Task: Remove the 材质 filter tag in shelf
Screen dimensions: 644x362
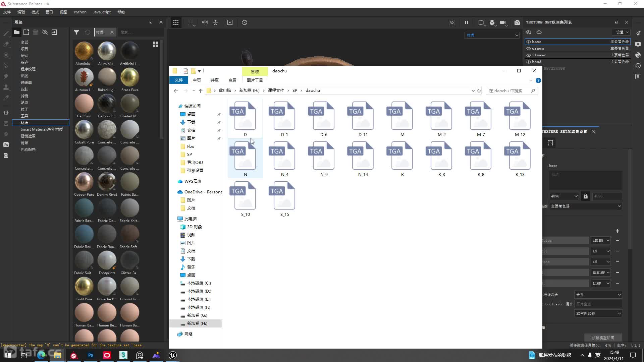Action: click(112, 32)
